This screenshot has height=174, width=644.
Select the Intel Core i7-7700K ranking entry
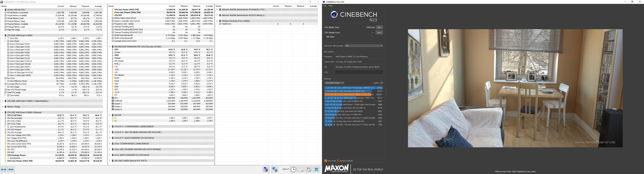coord(353,115)
